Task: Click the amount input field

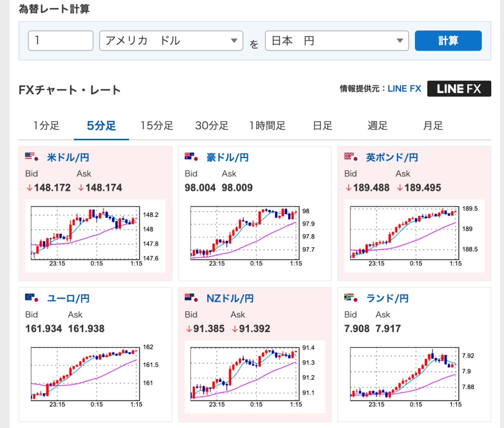Action: 61,41
